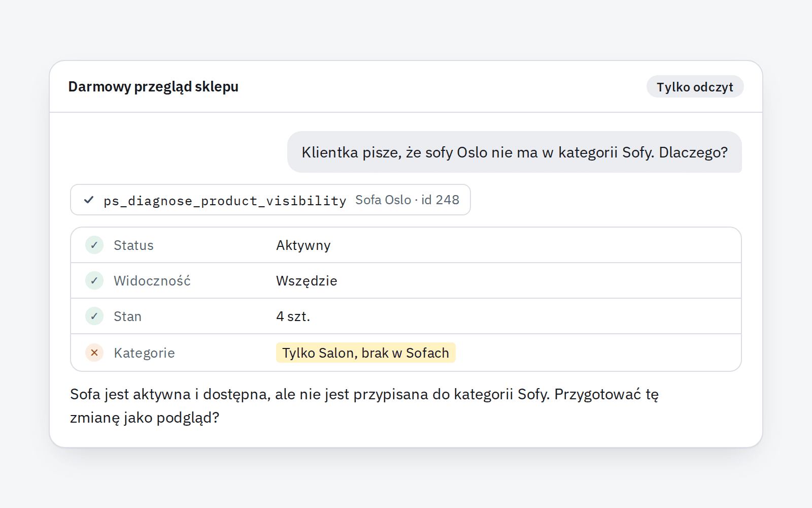812x508 pixels.
Task: Click the assistant reply about kategorii Sofy
Action: point(364,406)
